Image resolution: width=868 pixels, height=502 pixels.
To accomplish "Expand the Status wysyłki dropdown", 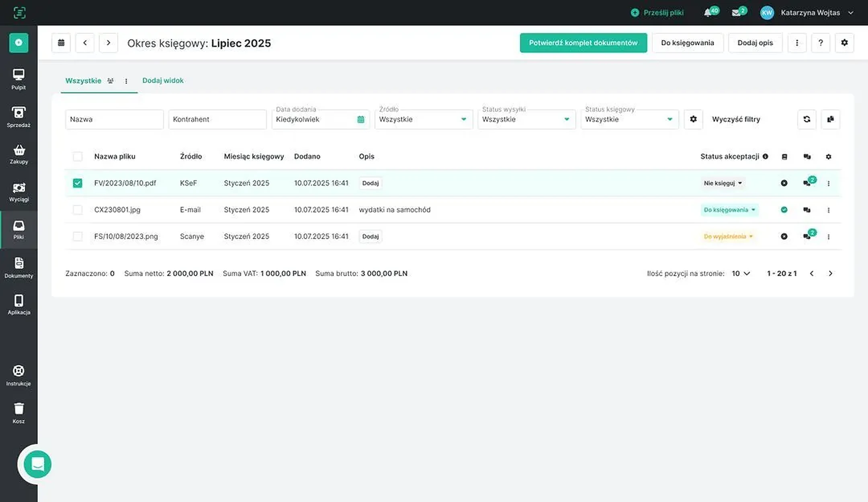I will 526,119.
